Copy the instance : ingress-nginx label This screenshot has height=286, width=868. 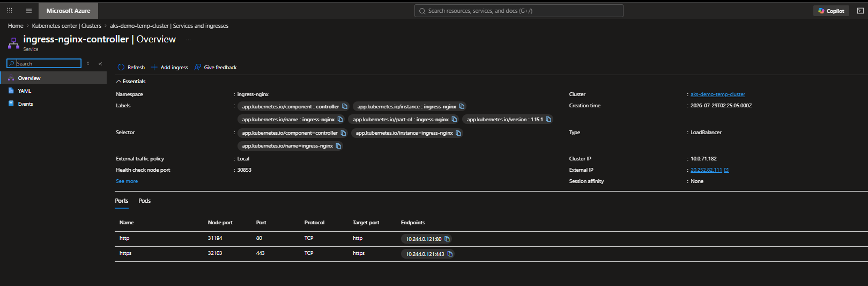pyautogui.click(x=462, y=106)
